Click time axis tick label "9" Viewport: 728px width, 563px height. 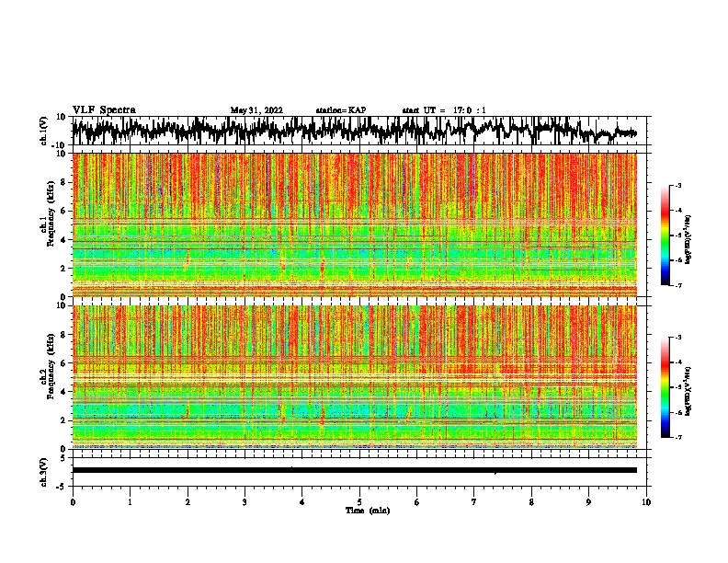point(588,502)
